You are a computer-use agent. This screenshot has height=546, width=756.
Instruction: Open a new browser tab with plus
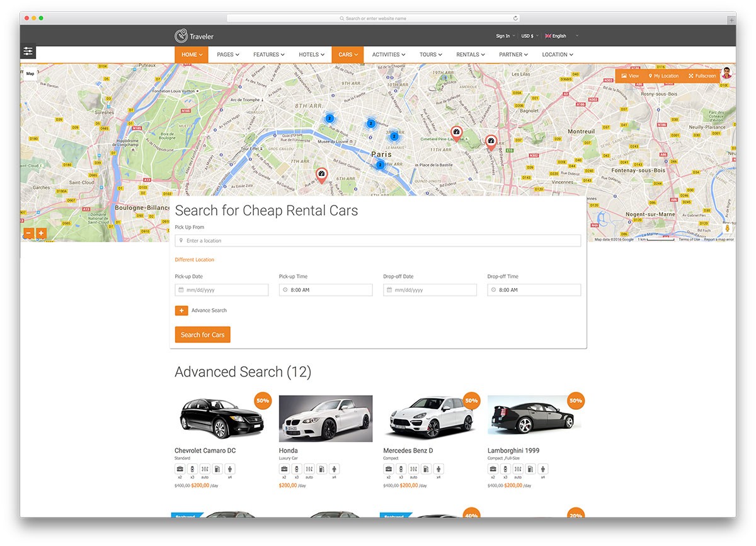click(731, 20)
